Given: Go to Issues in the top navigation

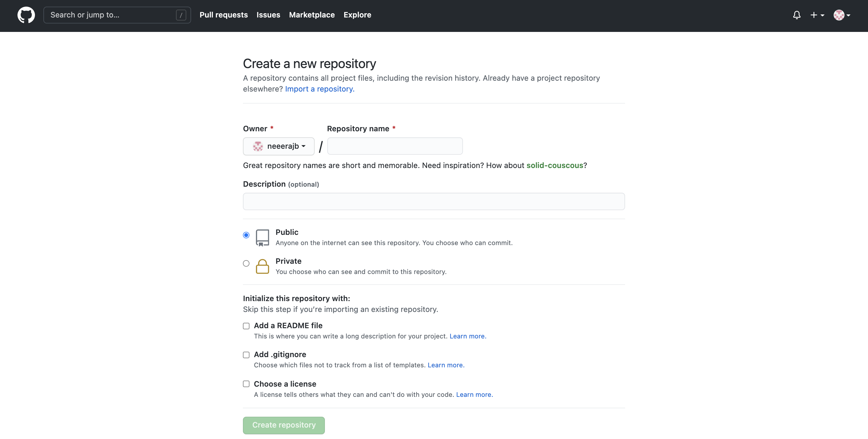Looking at the screenshot, I should coord(268,15).
